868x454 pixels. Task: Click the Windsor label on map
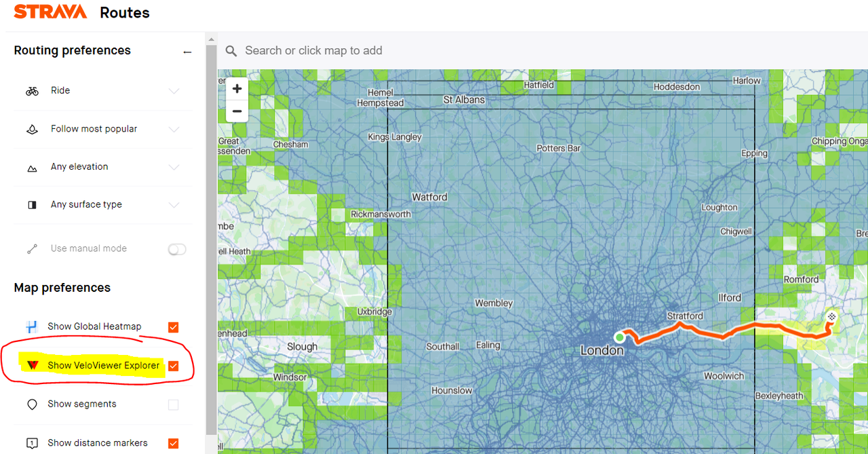coord(290,377)
